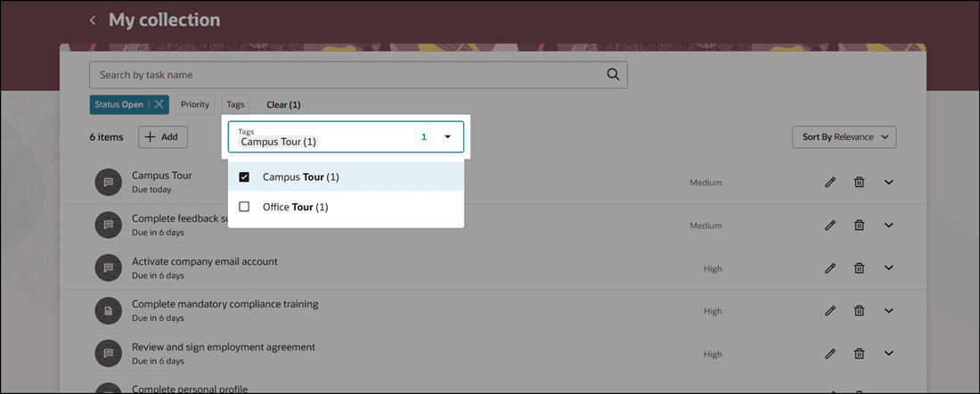The width and height of the screenshot is (980, 394).
Task: Click employment agreement task type icon
Action: click(x=108, y=353)
